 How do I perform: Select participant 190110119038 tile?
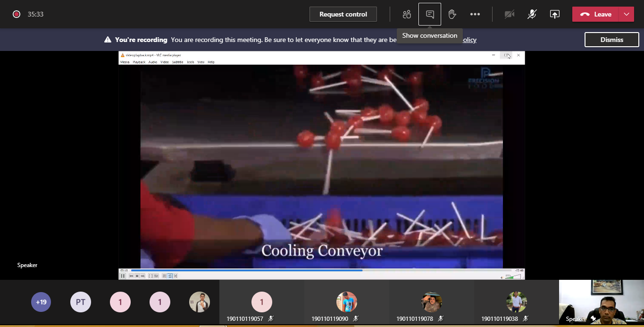517,302
